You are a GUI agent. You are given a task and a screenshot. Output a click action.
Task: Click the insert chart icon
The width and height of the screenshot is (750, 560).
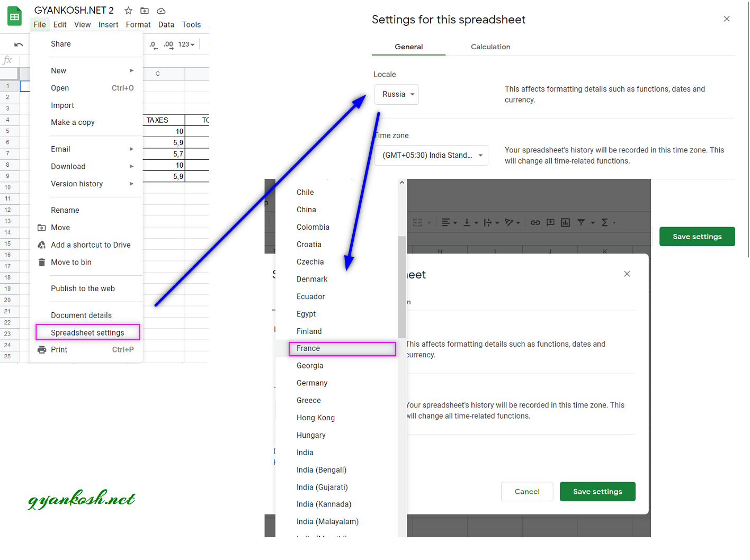click(x=566, y=222)
